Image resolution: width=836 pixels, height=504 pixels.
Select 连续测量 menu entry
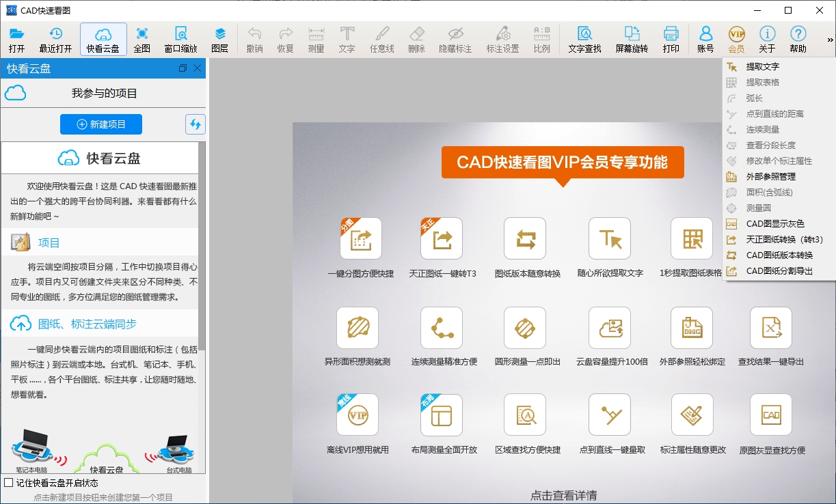click(779, 130)
